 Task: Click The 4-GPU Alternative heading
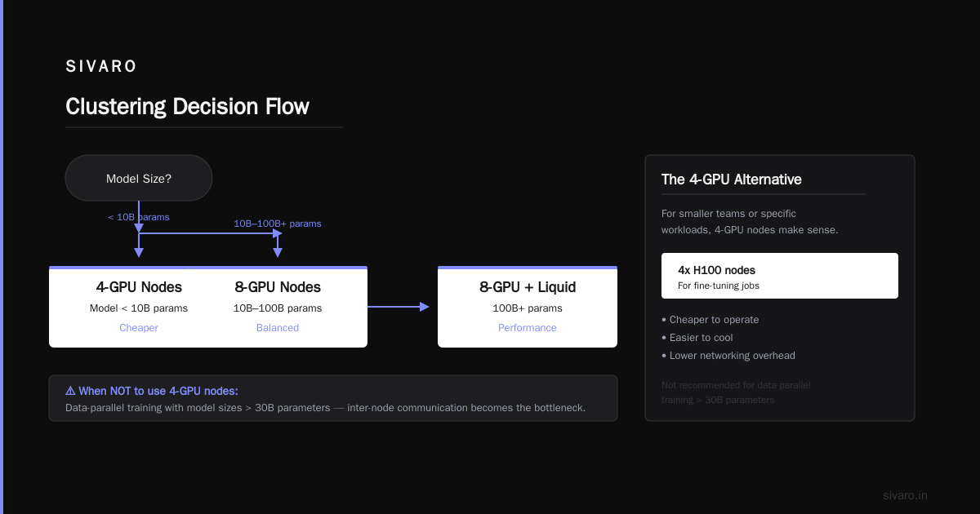coord(732,179)
